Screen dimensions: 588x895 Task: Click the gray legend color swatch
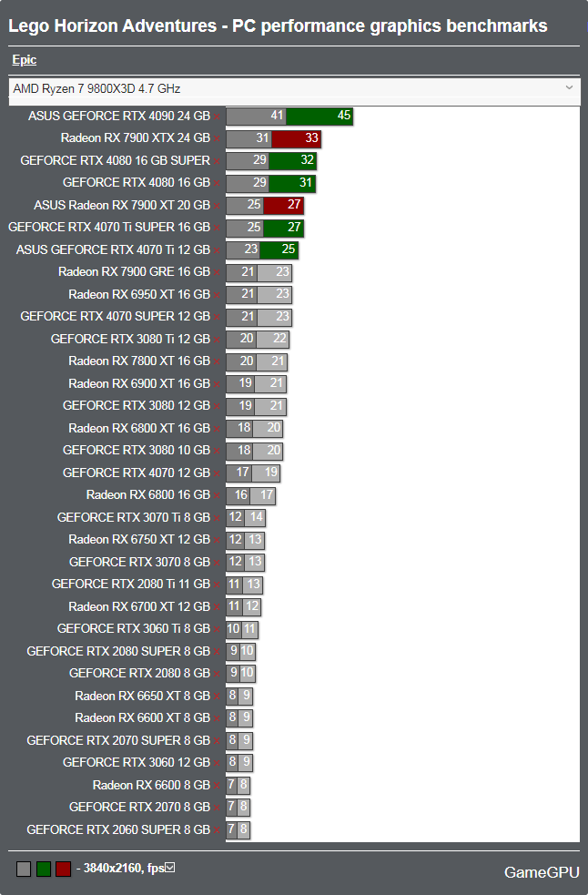point(24,869)
